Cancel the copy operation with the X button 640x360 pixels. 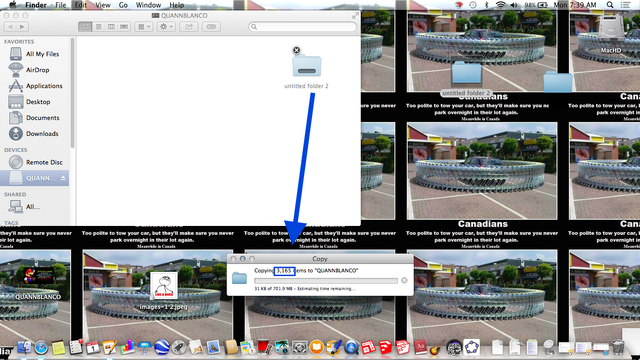[404, 280]
